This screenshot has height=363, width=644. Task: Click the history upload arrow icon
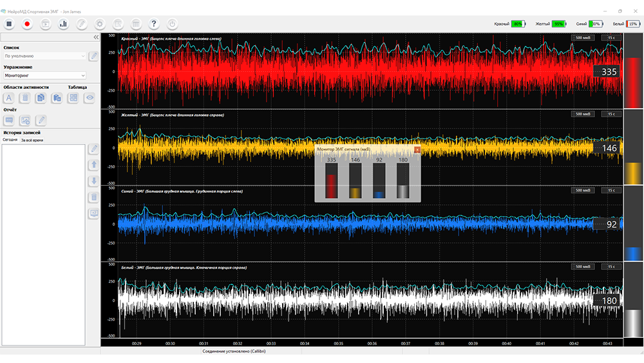click(93, 165)
